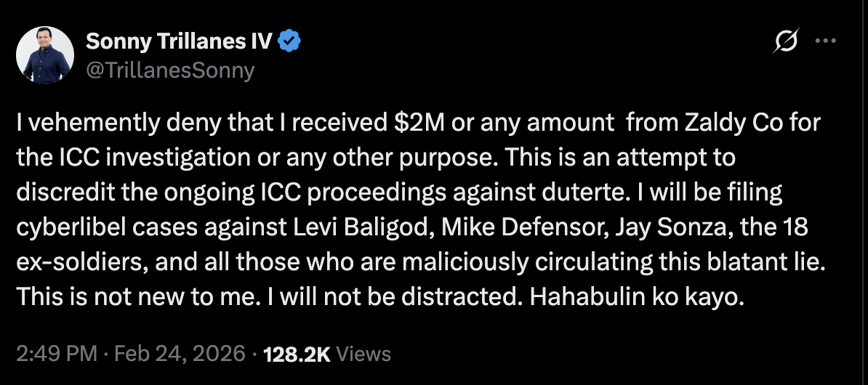Click the blue verified checkmark badge
The height and width of the screenshot is (385, 868).
[x=291, y=42]
